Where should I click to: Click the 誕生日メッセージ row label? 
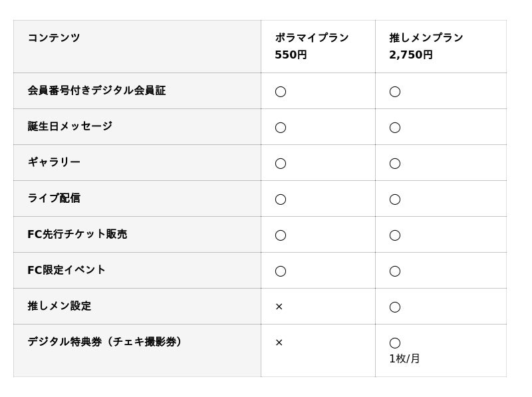(70, 126)
